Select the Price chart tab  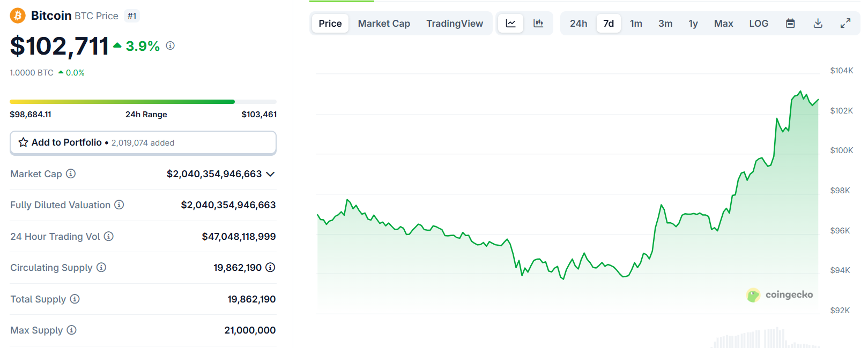[x=330, y=24]
